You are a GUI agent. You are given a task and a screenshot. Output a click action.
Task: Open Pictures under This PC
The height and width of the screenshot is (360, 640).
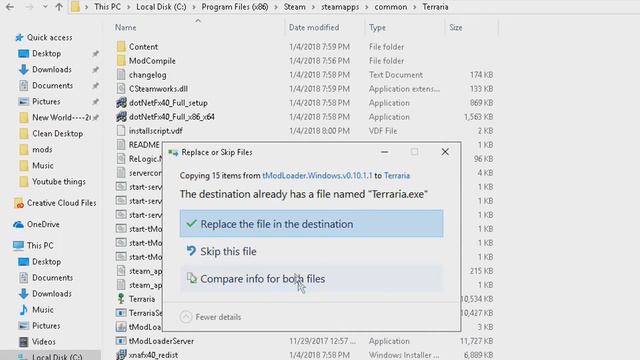pos(46,326)
